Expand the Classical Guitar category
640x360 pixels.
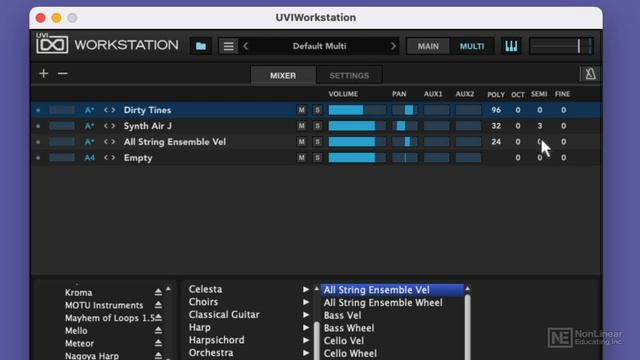pos(306,314)
